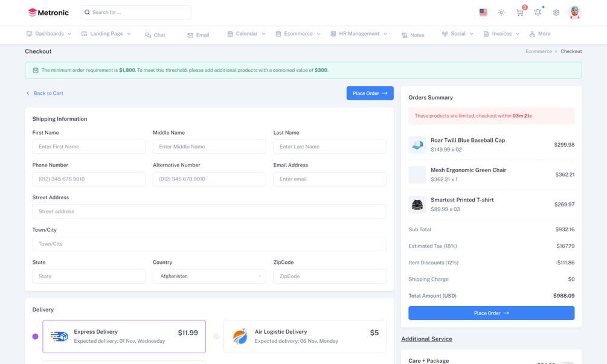
Task: Open the Email menu item
Action: [198, 35]
